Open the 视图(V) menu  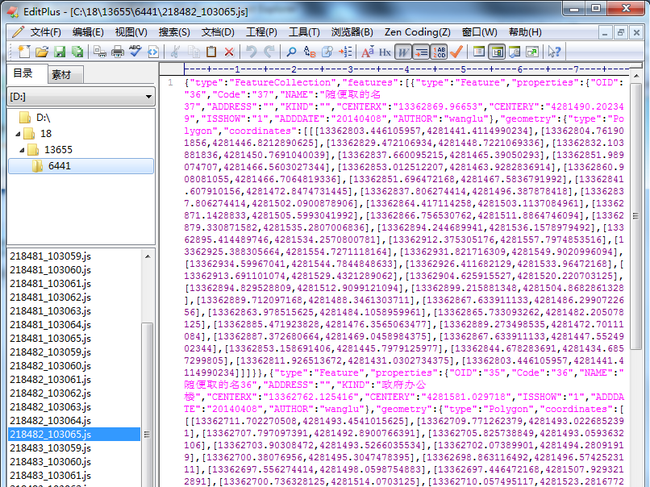[131, 32]
